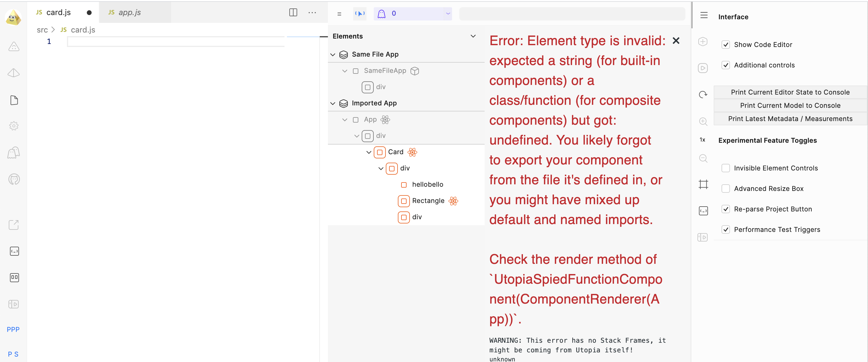Uncheck Performance Test Triggers

(726, 229)
